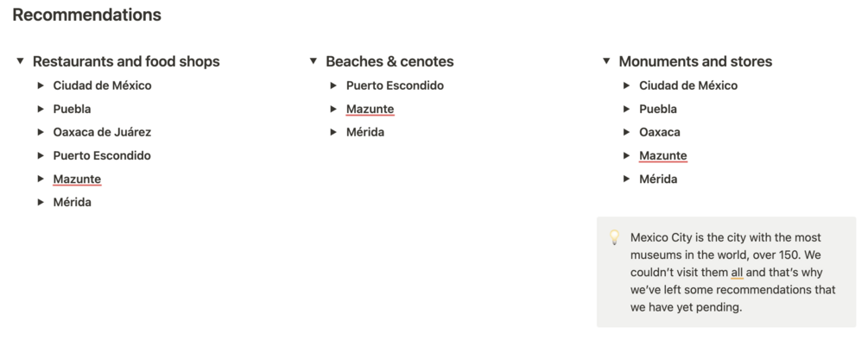The height and width of the screenshot is (346, 868).
Task: Expand Puerto Escondido under Restaurants section
Action: (41, 156)
